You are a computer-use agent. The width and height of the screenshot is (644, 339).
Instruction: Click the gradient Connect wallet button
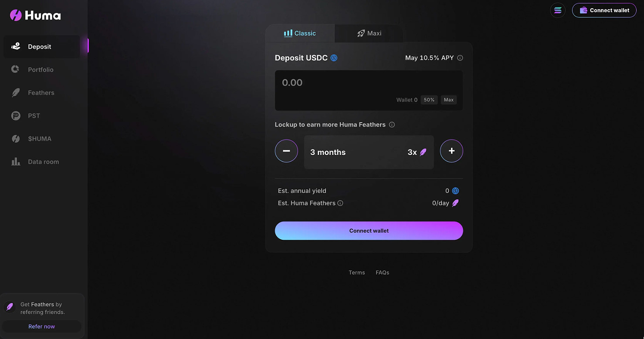coord(369,231)
